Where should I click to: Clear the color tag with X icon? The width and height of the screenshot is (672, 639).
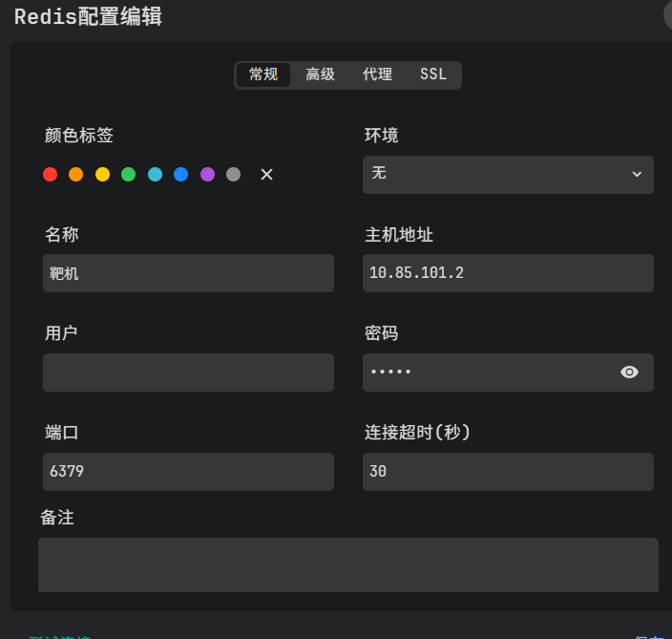(266, 175)
